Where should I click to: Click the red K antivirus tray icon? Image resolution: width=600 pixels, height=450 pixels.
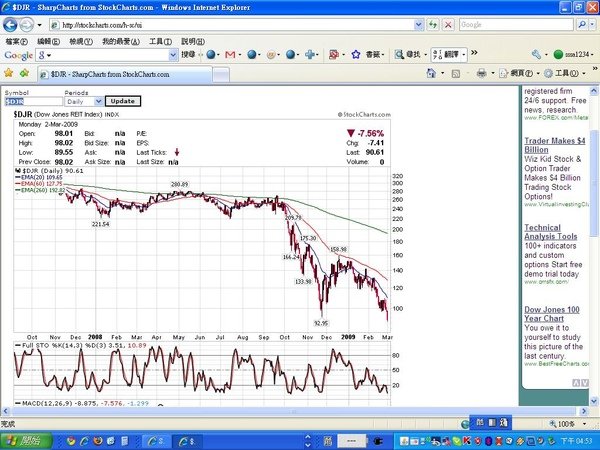(x=467, y=441)
